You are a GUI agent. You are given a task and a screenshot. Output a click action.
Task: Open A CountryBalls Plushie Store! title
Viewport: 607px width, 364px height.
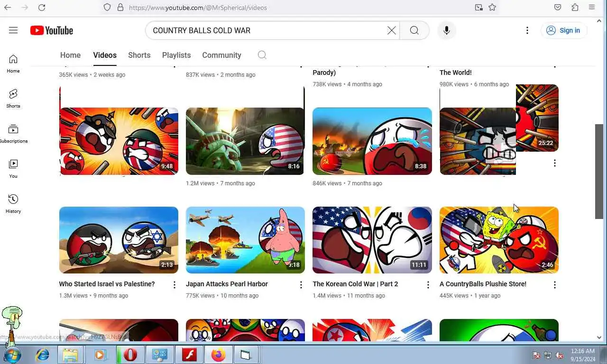pos(483,284)
